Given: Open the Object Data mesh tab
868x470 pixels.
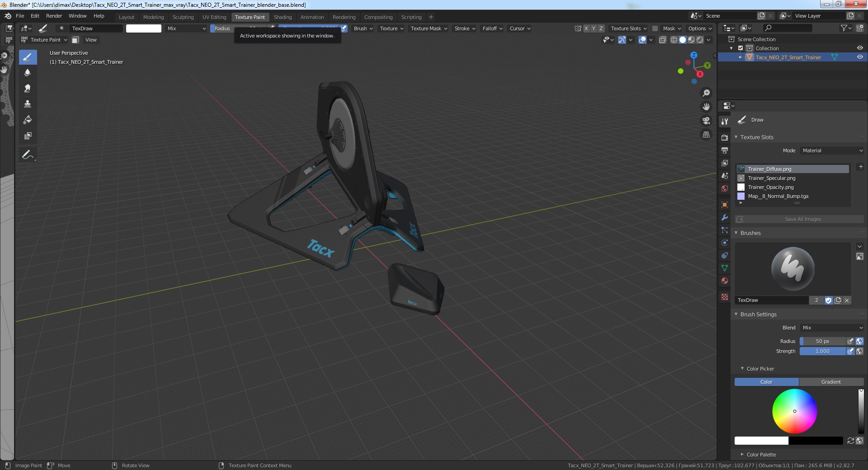Looking at the screenshot, I should (x=725, y=268).
